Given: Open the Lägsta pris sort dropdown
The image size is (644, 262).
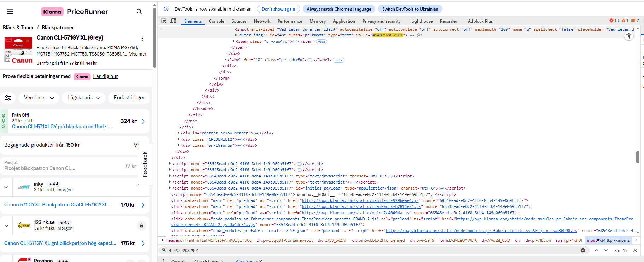Looking at the screenshot, I should (84, 98).
